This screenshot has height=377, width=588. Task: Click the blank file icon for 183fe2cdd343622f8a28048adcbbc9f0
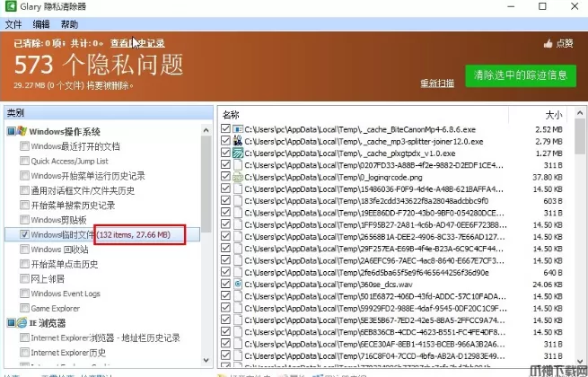[238, 201]
